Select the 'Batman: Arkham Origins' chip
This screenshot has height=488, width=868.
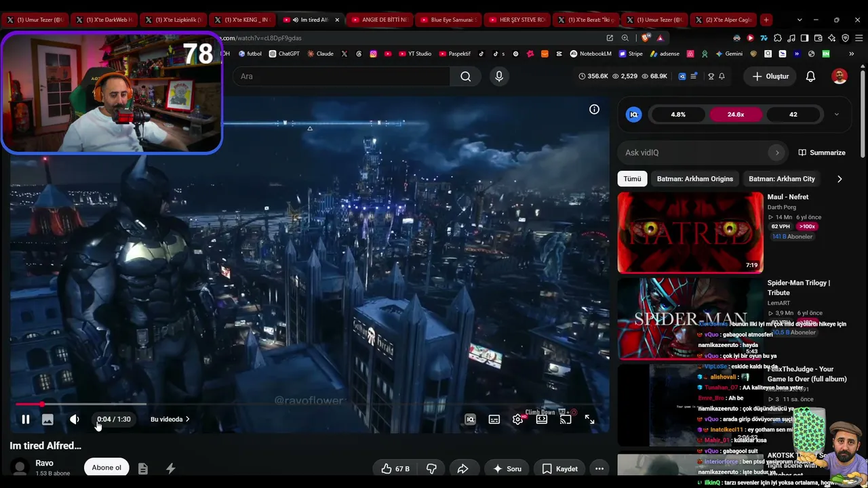tap(695, 179)
